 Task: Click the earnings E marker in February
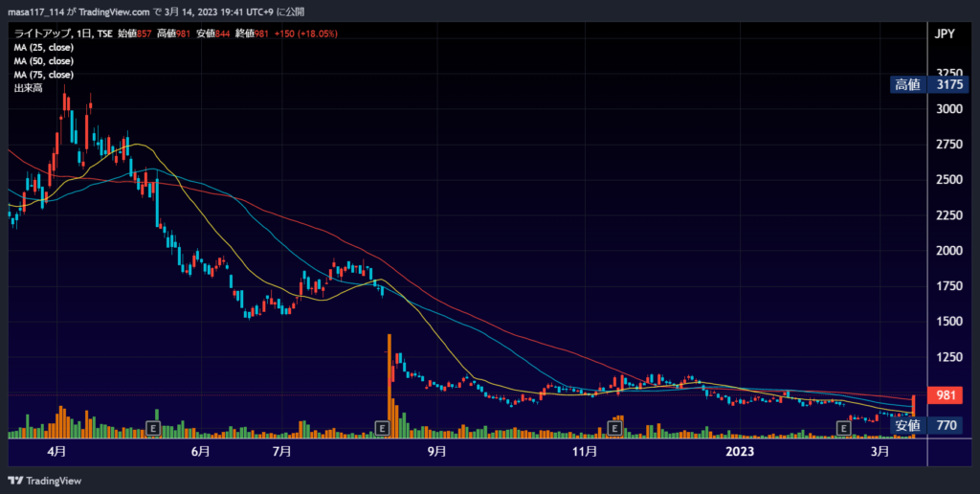pos(844,428)
